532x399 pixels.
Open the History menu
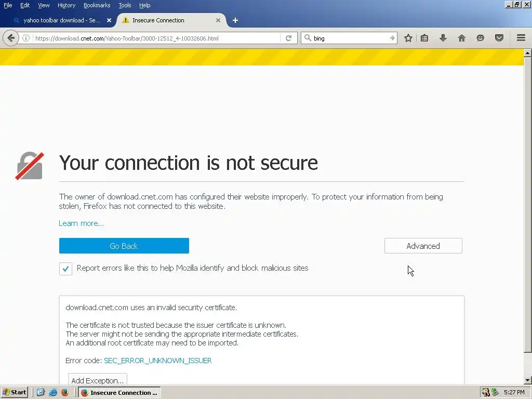[66, 5]
